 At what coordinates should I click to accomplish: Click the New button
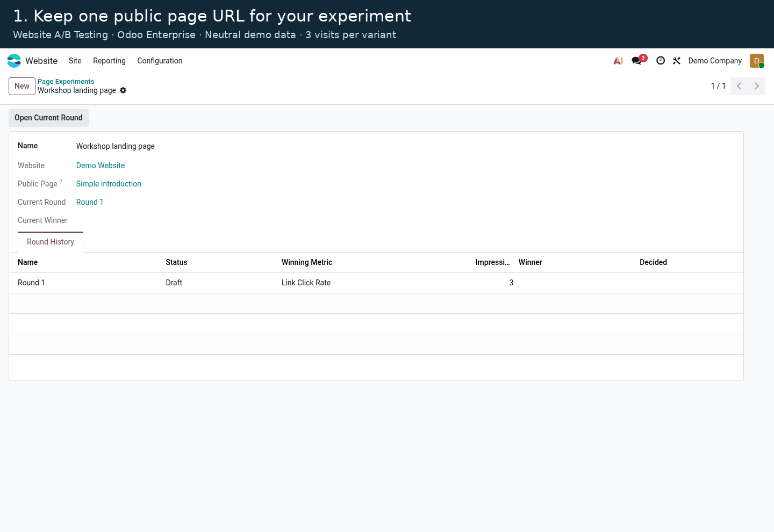(22, 86)
